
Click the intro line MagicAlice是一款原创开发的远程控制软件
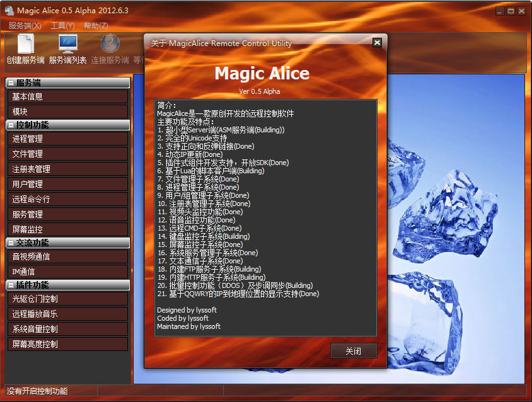(226, 113)
